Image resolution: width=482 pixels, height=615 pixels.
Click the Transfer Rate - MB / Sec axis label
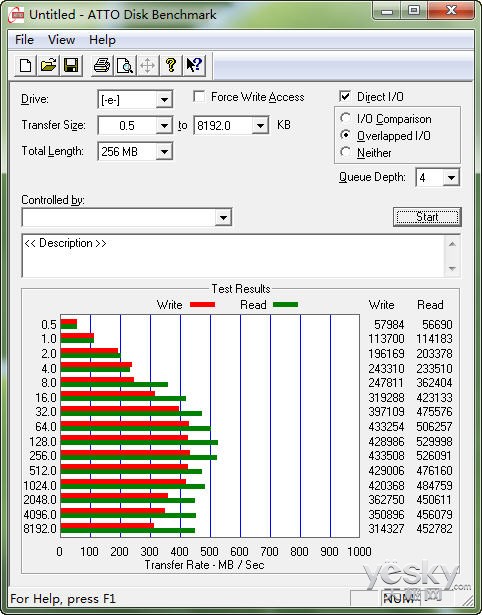pos(204,565)
